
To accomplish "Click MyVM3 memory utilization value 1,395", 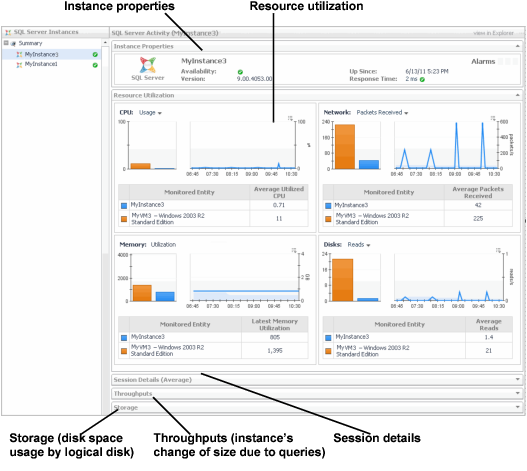I will pyautogui.click(x=275, y=351).
